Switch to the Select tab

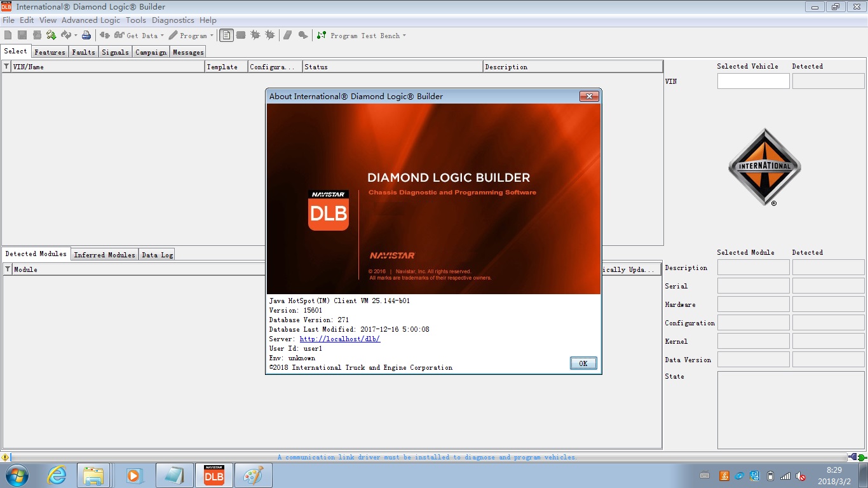16,51
